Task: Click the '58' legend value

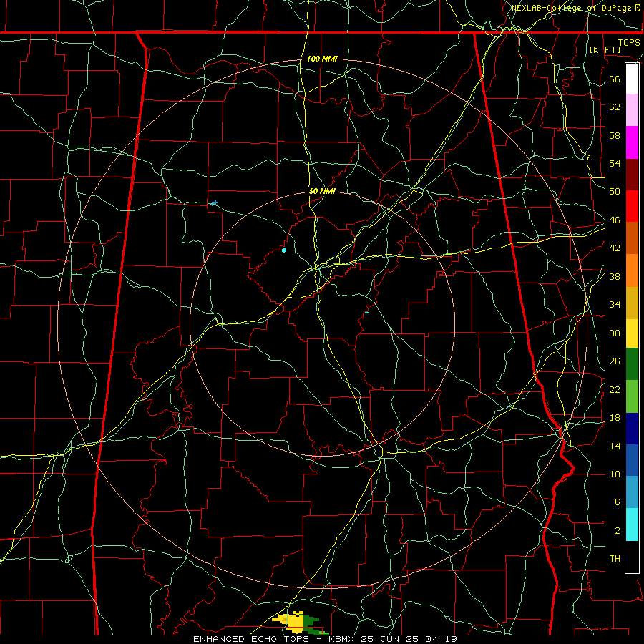Action: 615,135
